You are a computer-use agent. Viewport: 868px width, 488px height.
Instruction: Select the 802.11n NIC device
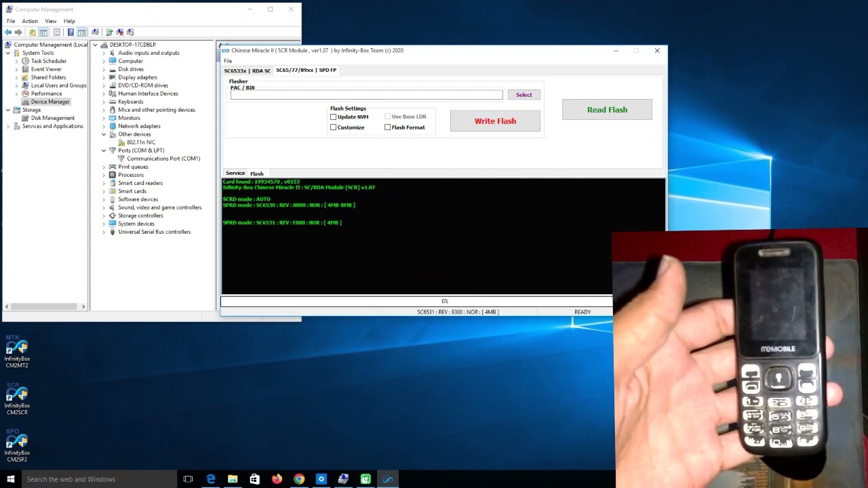pyautogui.click(x=141, y=142)
